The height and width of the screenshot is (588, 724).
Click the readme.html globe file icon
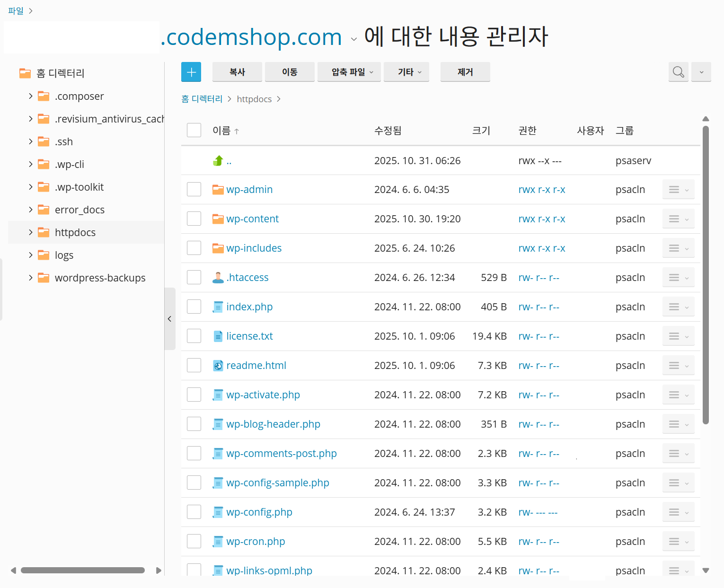(218, 366)
